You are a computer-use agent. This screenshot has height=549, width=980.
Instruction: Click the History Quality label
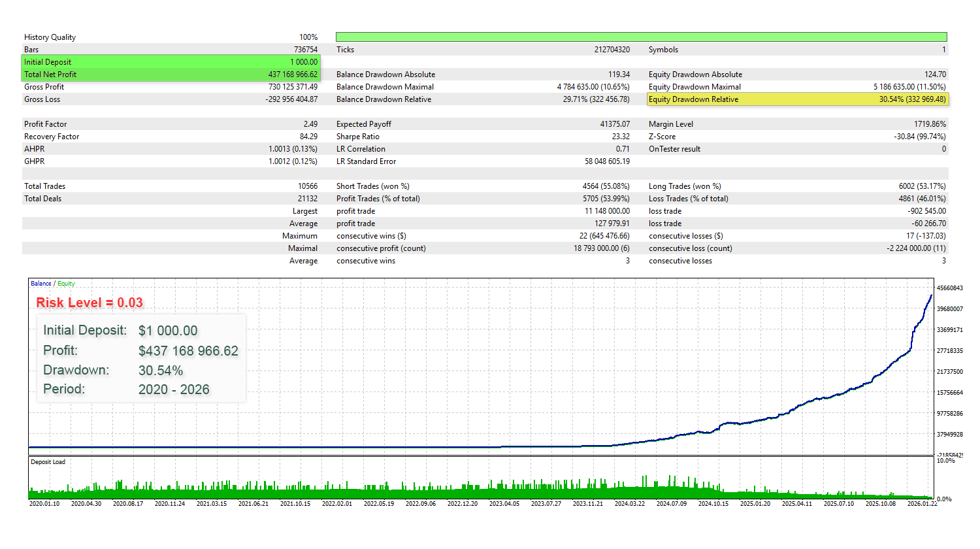(50, 37)
